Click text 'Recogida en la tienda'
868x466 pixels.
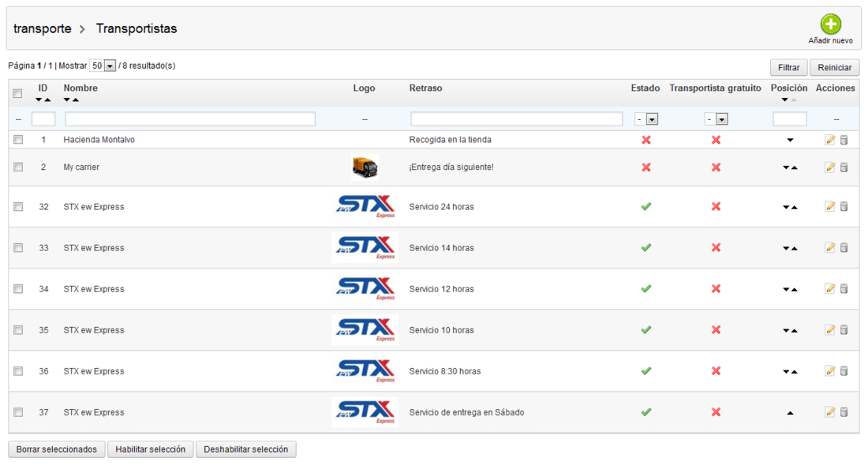pos(450,140)
